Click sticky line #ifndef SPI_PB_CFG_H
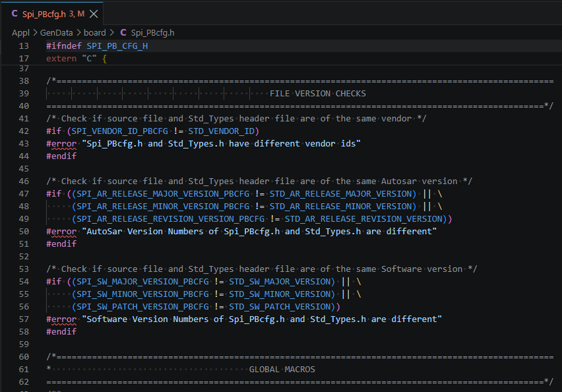The width and height of the screenshot is (562, 392). pos(97,46)
